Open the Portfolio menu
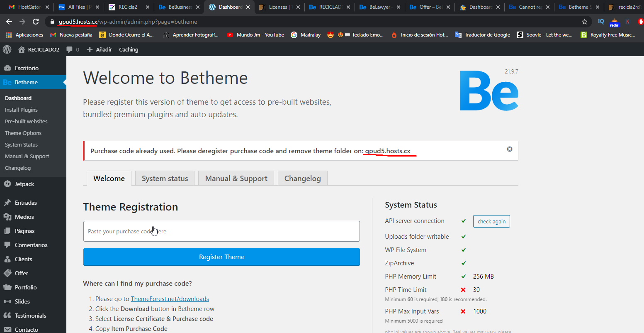The width and height of the screenshot is (644, 333). pos(33,287)
